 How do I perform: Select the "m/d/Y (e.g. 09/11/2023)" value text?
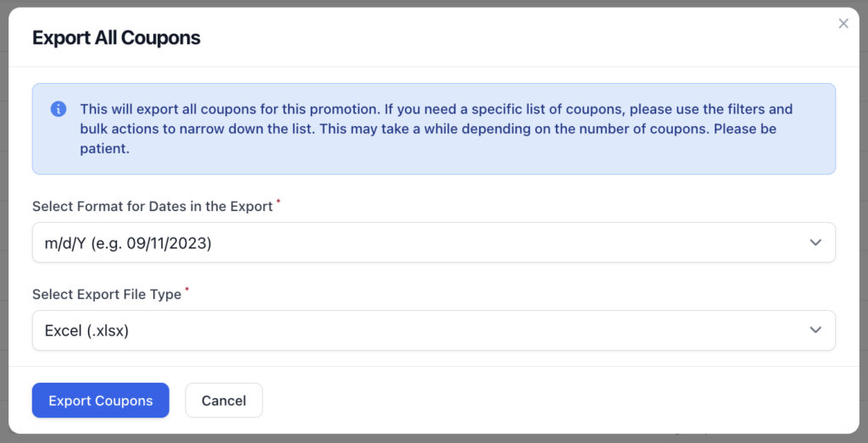pos(128,243)
